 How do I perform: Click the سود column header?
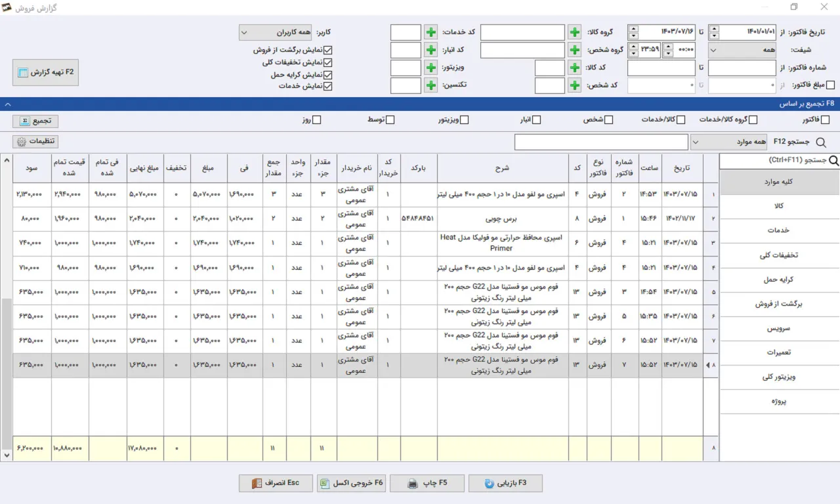click(32, 168)
